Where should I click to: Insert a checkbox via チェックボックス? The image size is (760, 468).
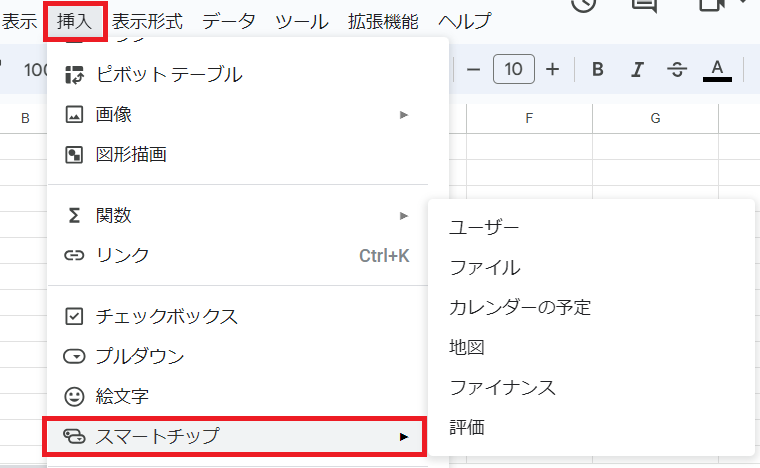click(166, 316)
